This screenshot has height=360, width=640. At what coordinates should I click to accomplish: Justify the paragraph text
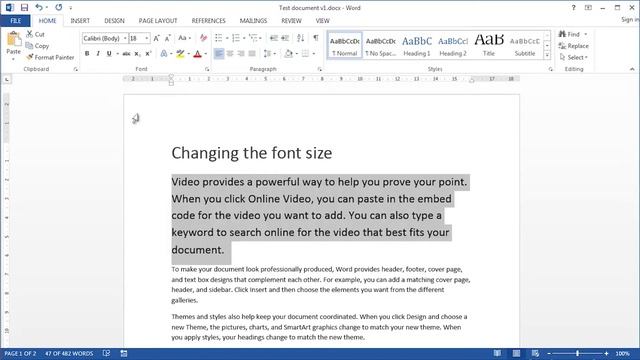252,53
